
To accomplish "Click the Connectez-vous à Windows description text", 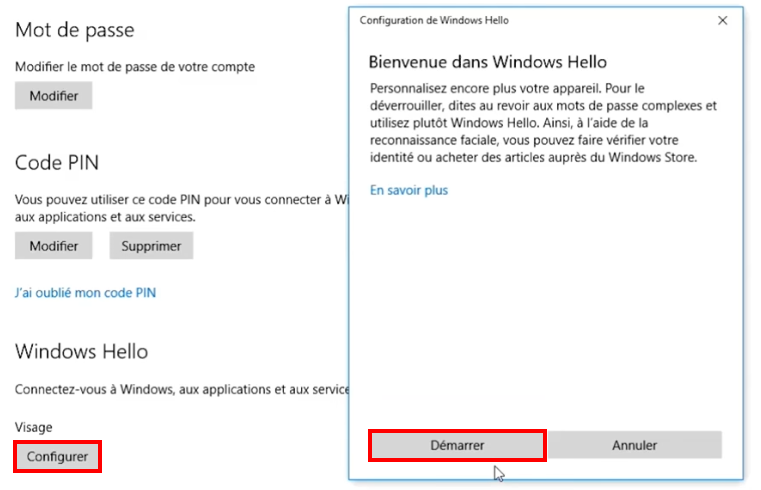I will pyautogui.click(x=182, y=389).
